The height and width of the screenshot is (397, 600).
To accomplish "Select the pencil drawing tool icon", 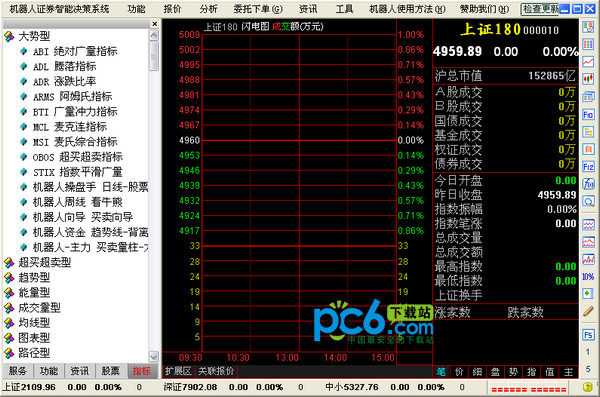I will tap(588, 311).
